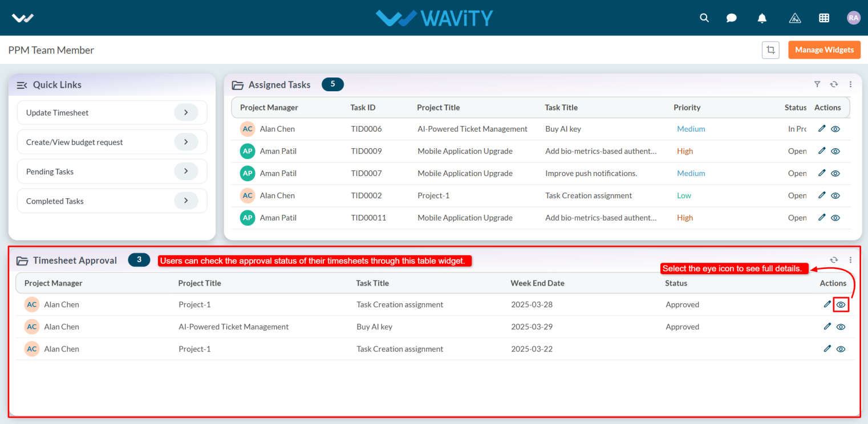Click the Buy AI key cell in Assigned Tasks
The width and height of the screenshot is (868, 424).
tap(563, 129)
